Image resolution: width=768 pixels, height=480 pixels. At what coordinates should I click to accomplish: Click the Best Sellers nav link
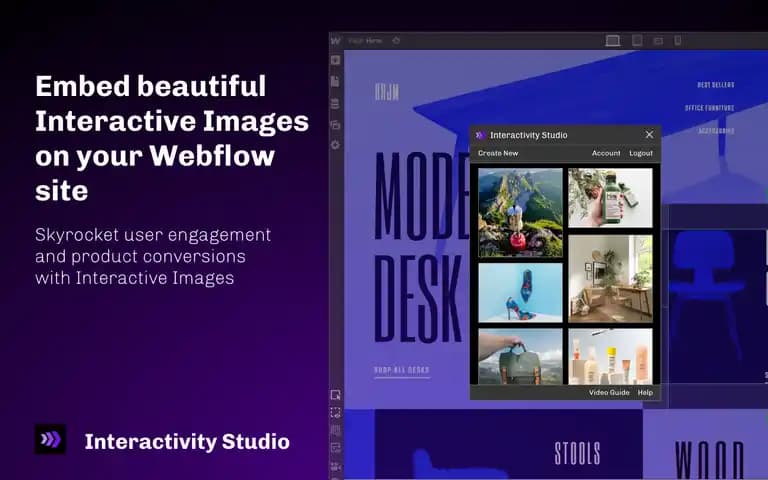716,85
